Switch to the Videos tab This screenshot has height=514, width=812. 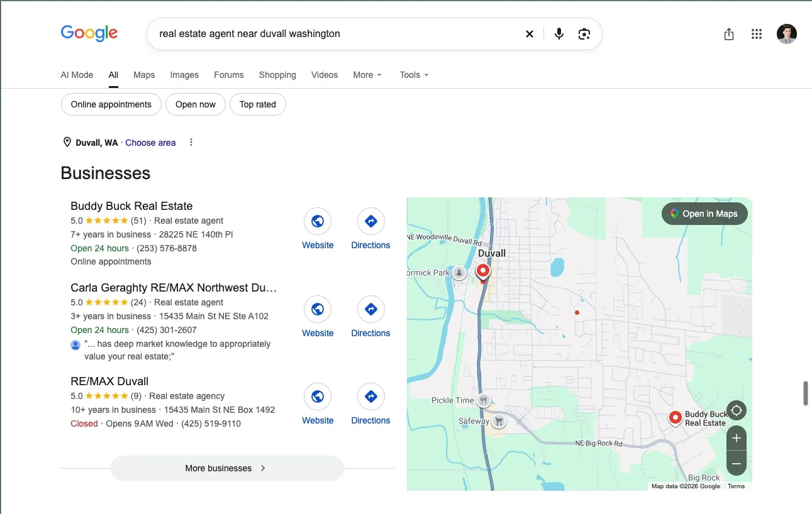click(325, 75)
